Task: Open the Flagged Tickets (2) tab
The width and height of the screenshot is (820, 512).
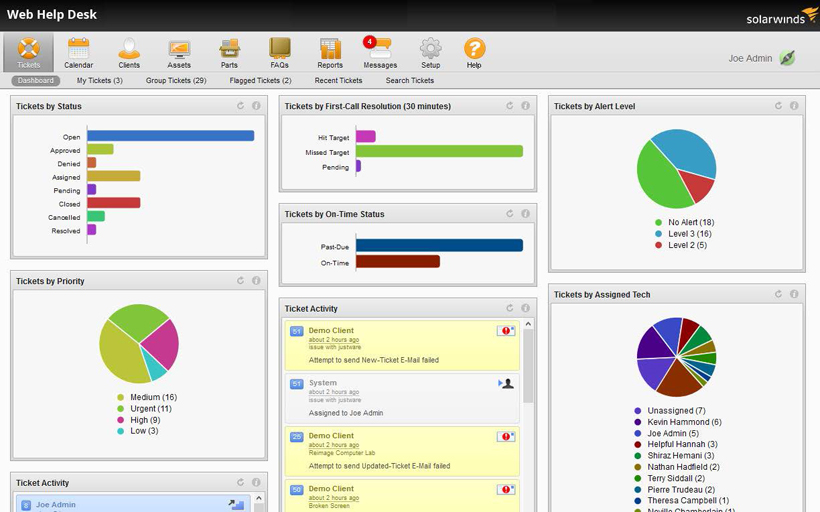Action: [x=260, y=80]
